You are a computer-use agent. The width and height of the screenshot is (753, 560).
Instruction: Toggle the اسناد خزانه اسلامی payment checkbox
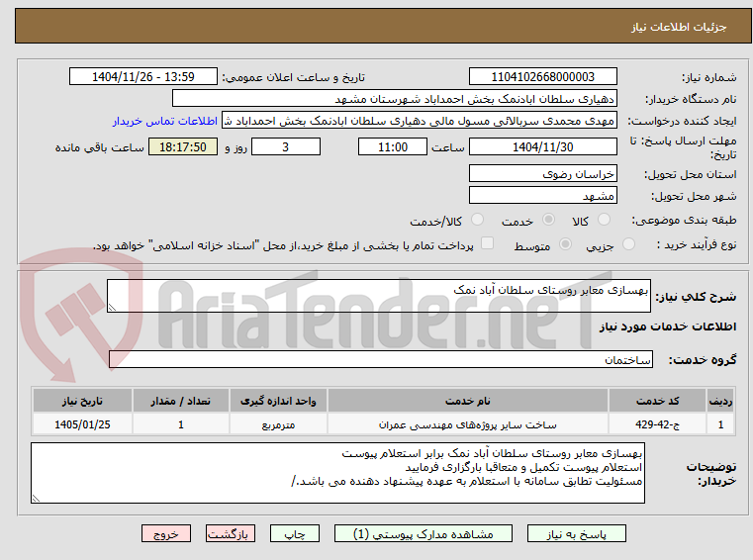click(x=487, y=243)
